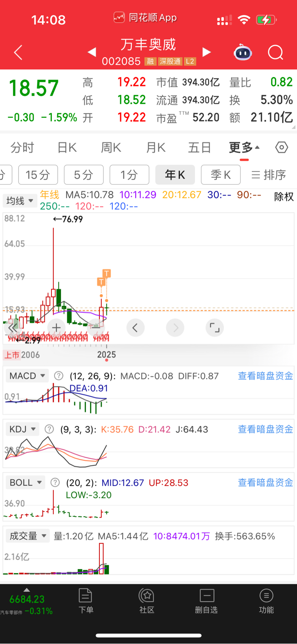Open 下单 order placement
Viewport: 297px width, 644px height.
(85, 601)
